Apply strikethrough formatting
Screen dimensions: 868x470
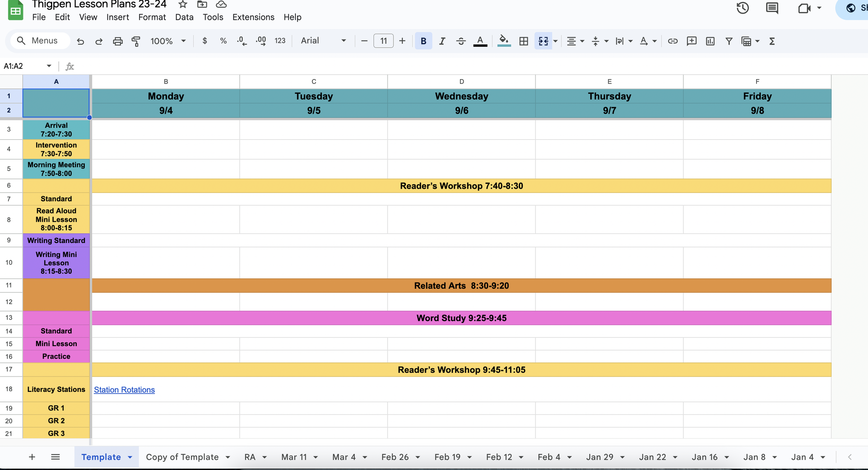click(x=461, y=41)
